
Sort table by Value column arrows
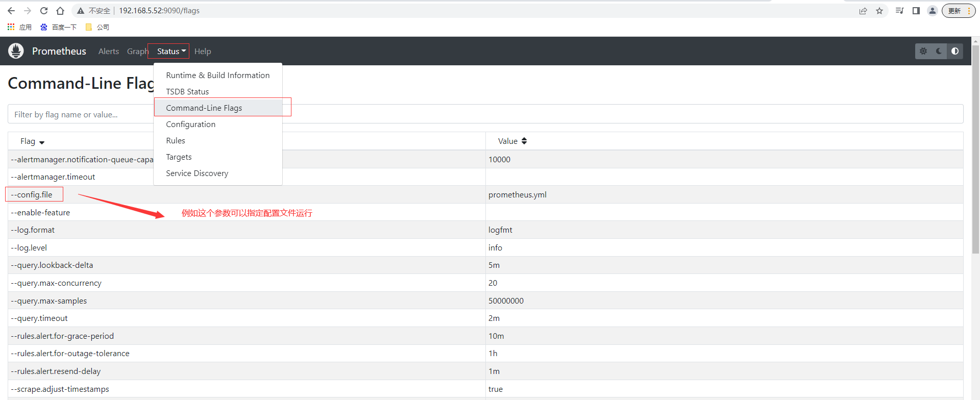(524, 141)
